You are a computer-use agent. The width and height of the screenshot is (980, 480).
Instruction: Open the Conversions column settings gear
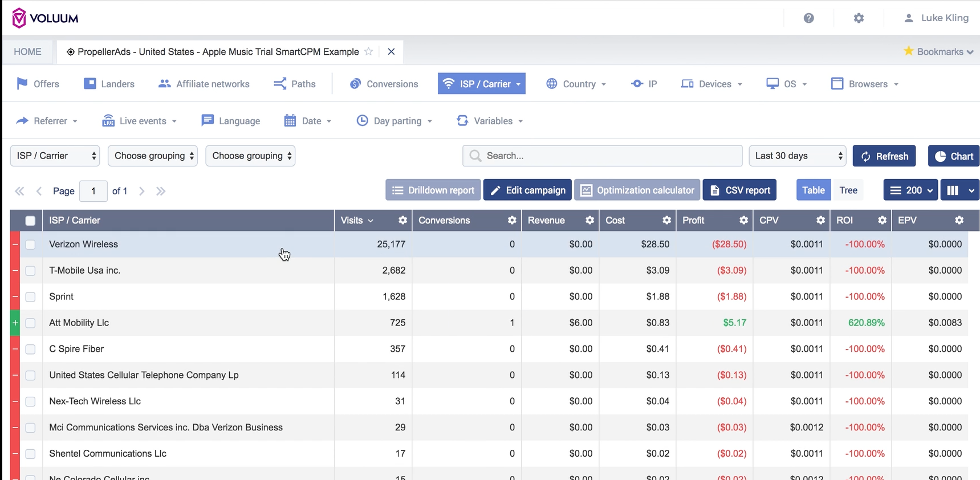tap(512, 220)
